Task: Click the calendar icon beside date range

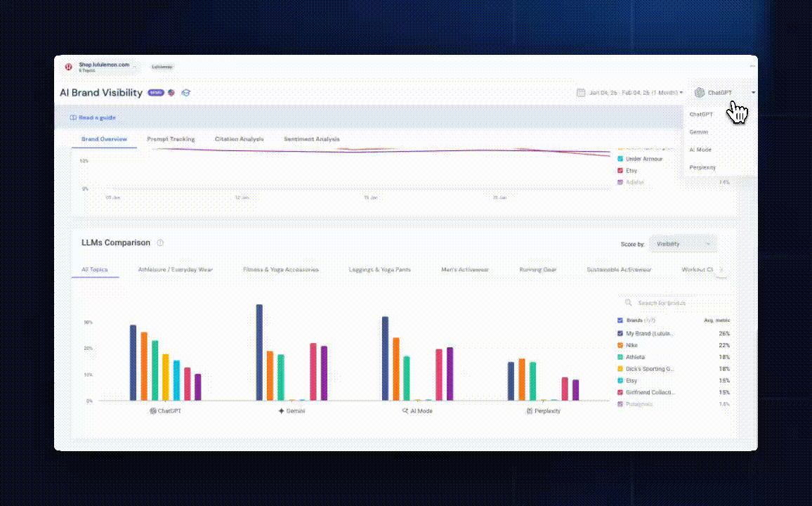Action: coord(581,93)
